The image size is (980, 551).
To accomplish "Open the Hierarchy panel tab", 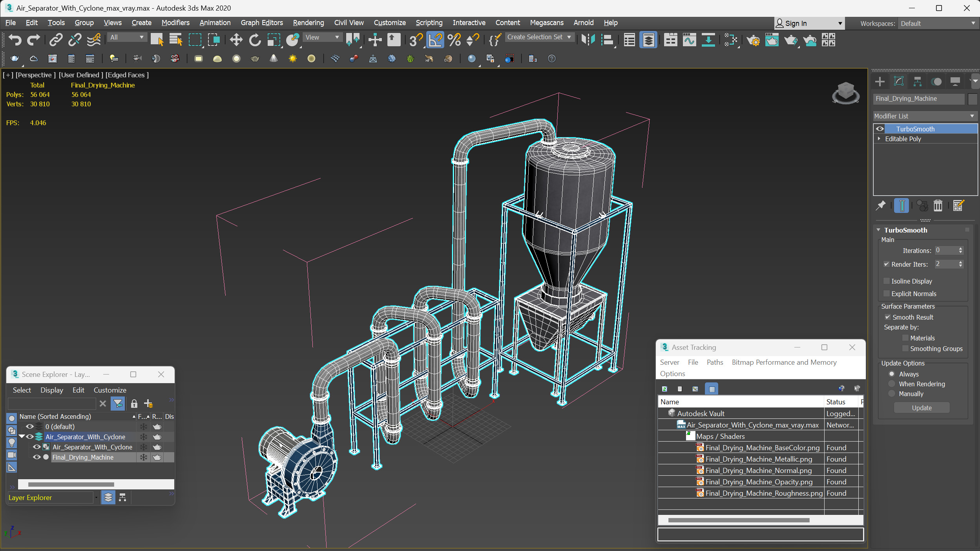I will click(917, 82).
